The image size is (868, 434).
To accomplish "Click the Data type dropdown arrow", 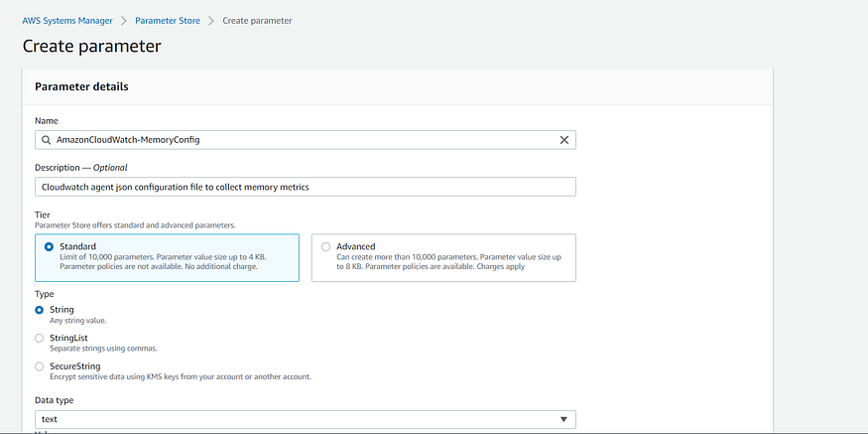I will 563,419.
